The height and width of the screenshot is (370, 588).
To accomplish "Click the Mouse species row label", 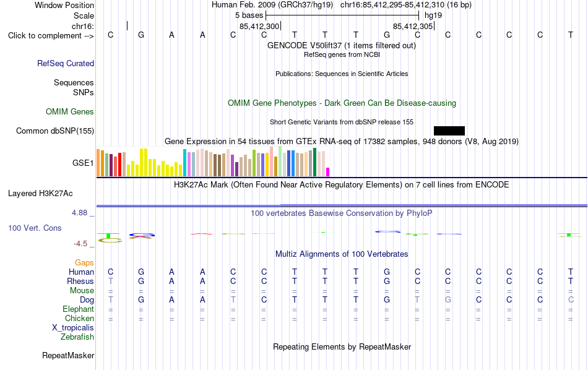I will pyautogui.click(x=82, y=291).
